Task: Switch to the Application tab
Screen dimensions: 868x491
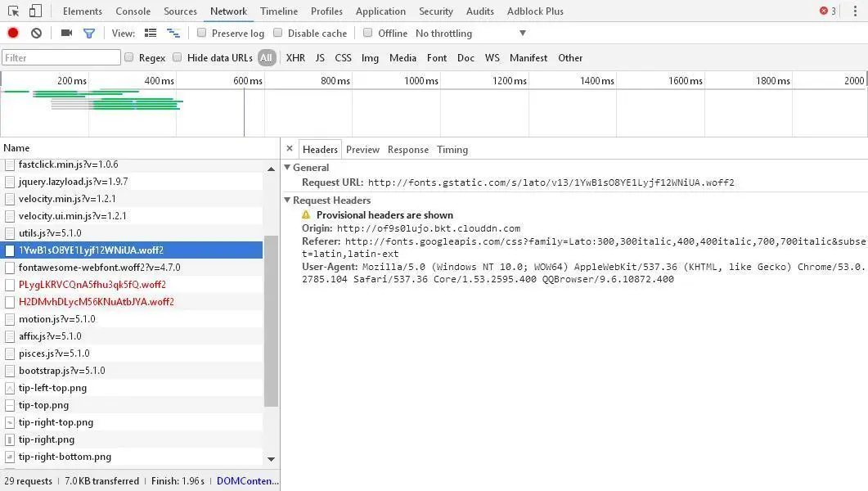Action: click(381, 11)
